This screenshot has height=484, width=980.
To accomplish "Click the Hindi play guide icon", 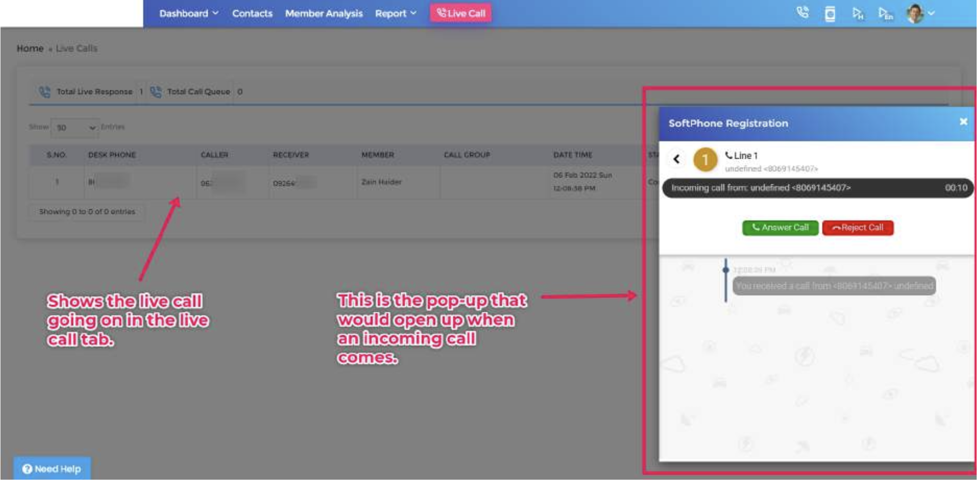I will click(857, 13).
